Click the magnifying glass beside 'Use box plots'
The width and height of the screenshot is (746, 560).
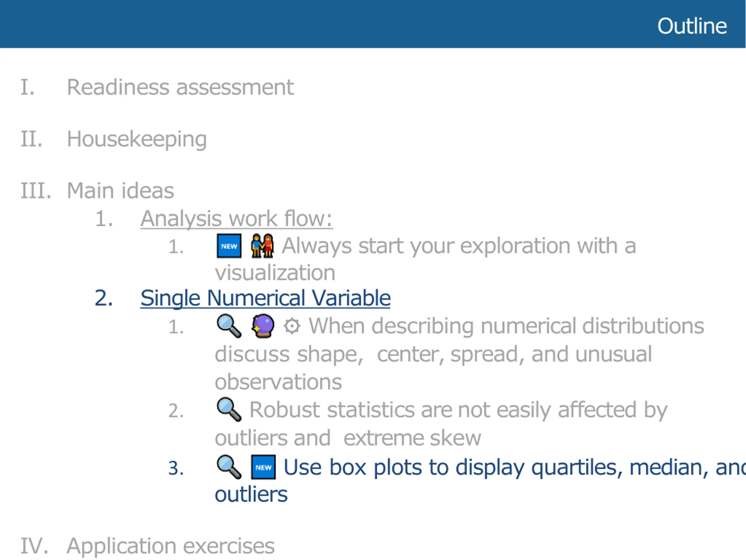(x=229, y=467)
